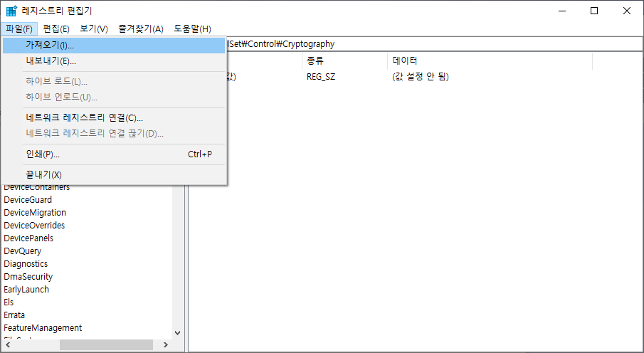Select the DeviceGuard tree key

(x=28, y=200)
